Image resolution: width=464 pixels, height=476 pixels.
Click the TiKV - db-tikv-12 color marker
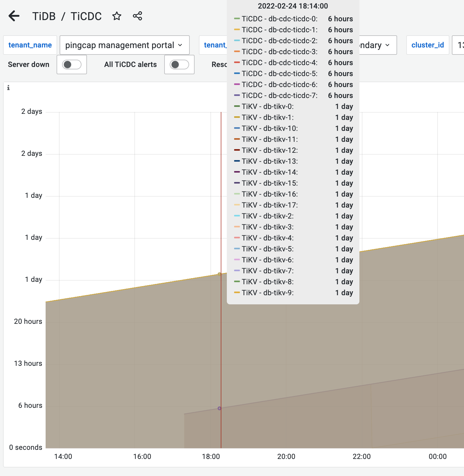237,150
